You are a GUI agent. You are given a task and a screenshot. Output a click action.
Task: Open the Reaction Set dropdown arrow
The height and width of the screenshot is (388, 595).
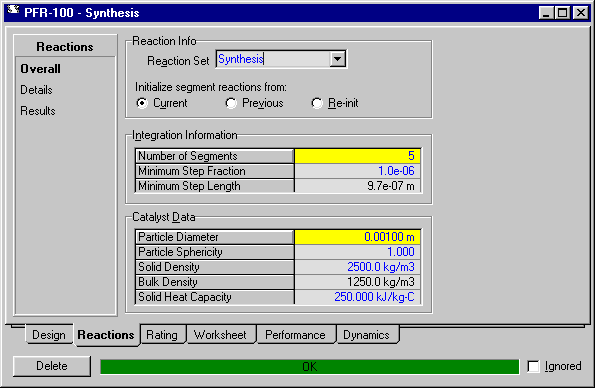click(x=337, y=59)
